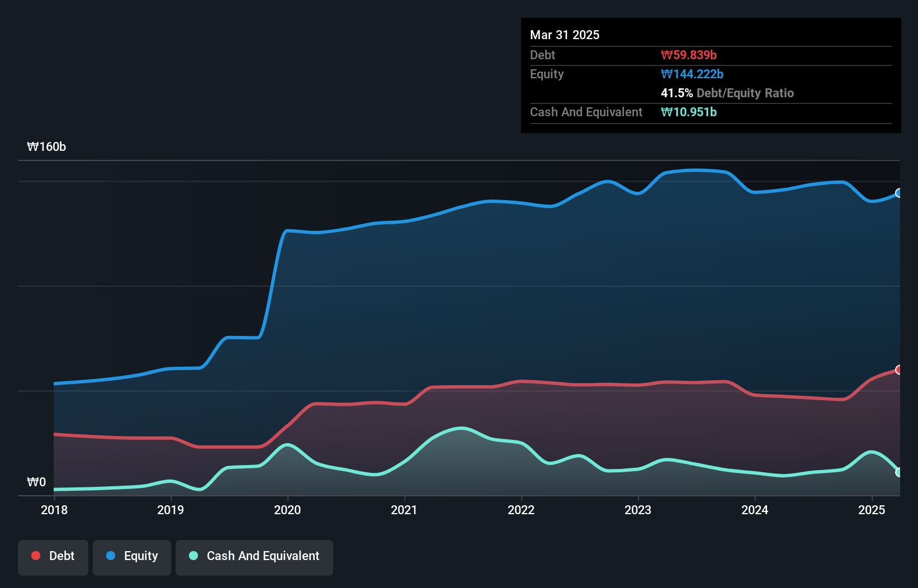
Task: Select the 2021 x-axis label
Action: tap(404, 510)
